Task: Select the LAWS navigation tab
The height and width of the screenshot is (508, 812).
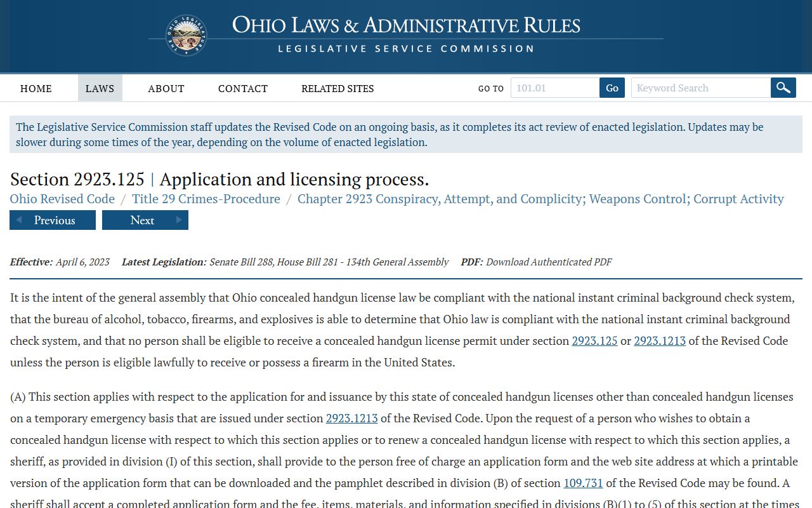Action: pyautogui.click(x=100, y=88)
